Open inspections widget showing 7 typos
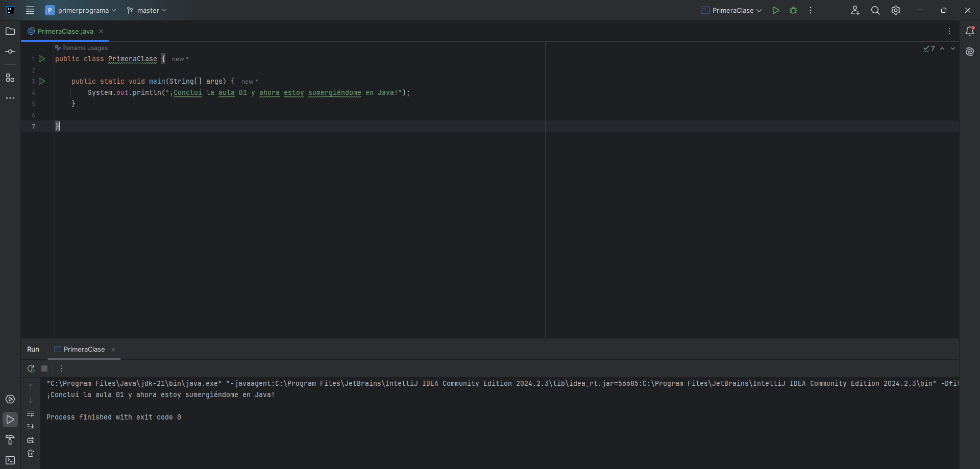This screenshot has width=980, height=469. [x=929, y=48]
